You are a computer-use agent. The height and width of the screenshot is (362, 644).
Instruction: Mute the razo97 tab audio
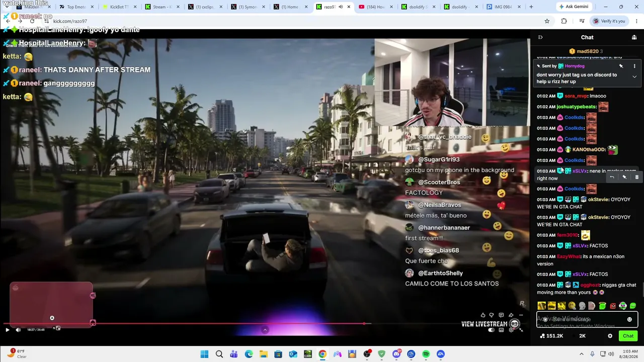tap(341, 7)
